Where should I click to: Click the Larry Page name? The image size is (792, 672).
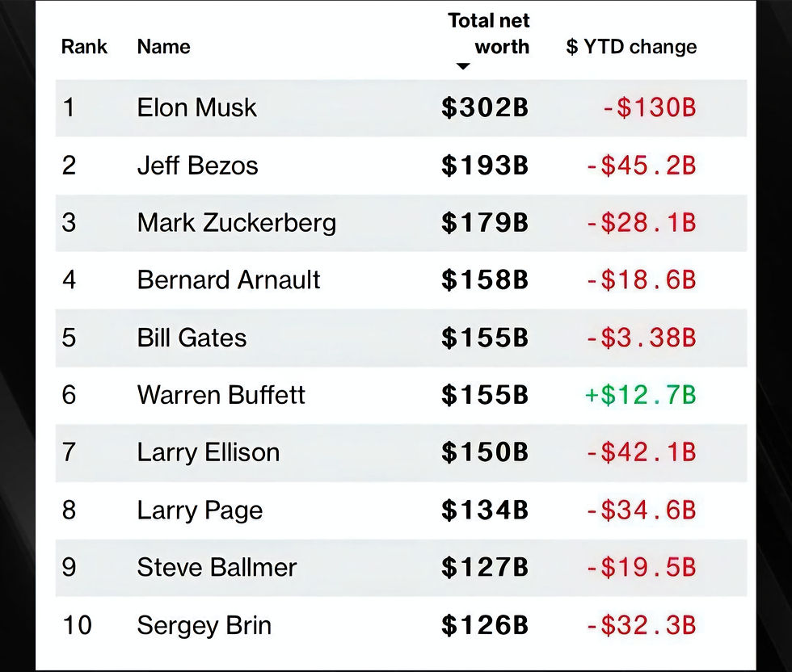[200, 510]
